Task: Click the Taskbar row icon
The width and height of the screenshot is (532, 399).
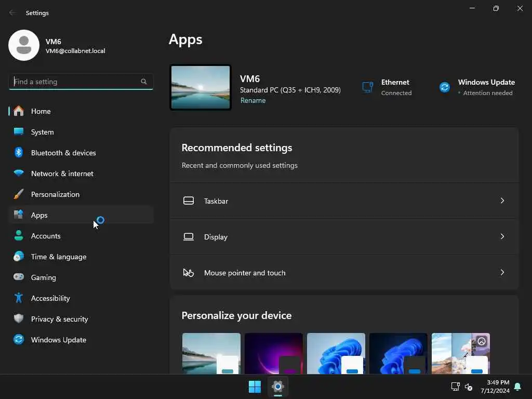Action: point(189,201)
